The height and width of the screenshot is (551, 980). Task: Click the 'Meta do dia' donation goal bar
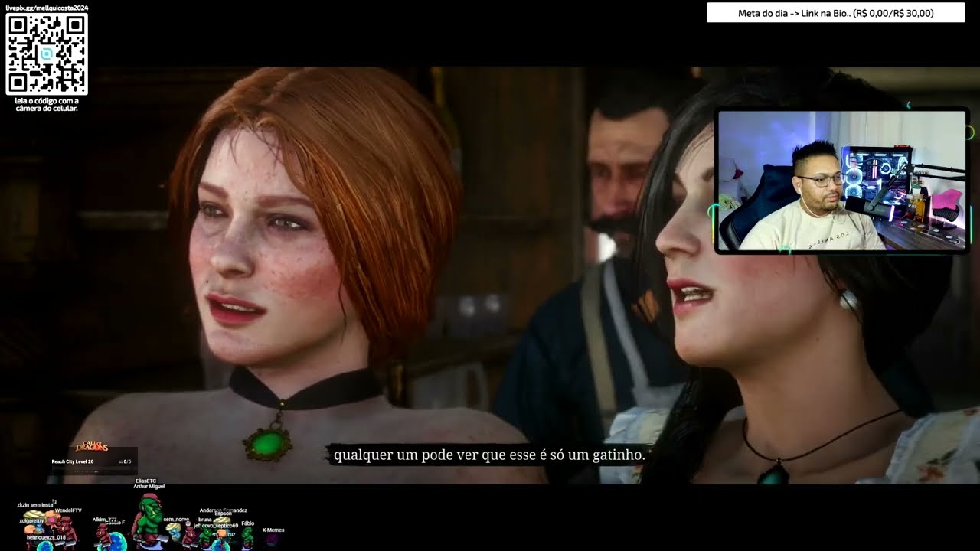(835, 13)
